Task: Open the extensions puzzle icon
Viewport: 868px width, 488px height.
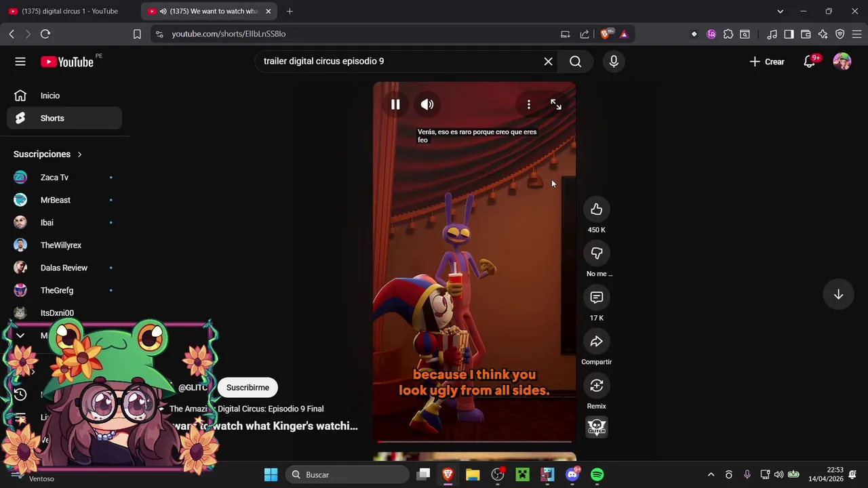Action: point(728,34)
